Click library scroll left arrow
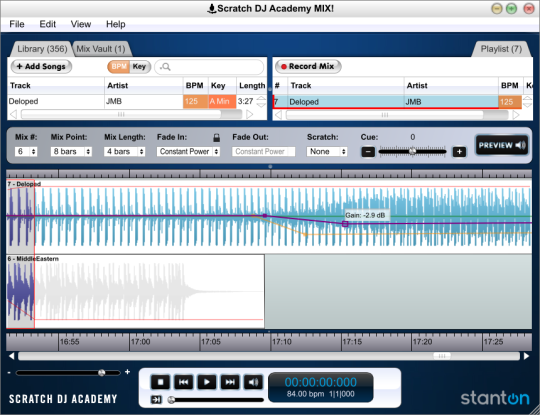This screenshot has width=540, height=415. click(x=13, y=114)
